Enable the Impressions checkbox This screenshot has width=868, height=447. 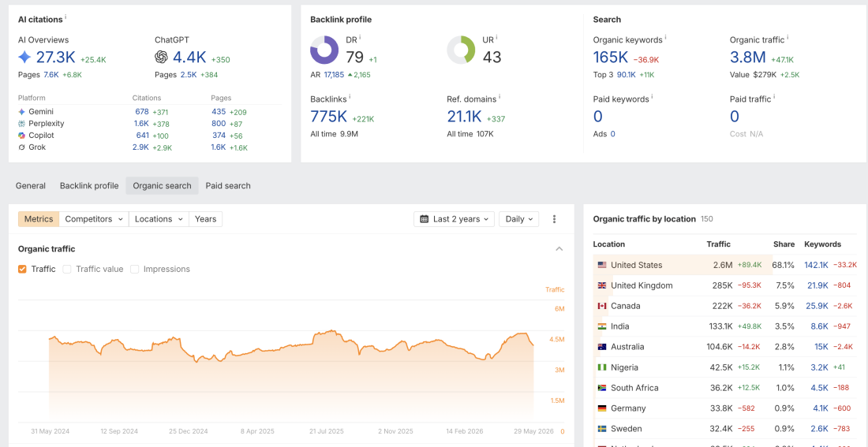pos(134,269)
